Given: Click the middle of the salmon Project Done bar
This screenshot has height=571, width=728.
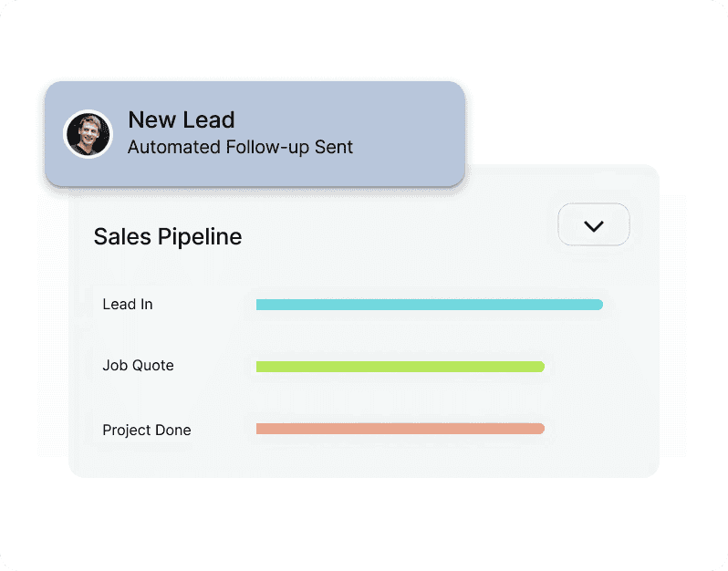Looking at the screenshot, I should 400,429.
